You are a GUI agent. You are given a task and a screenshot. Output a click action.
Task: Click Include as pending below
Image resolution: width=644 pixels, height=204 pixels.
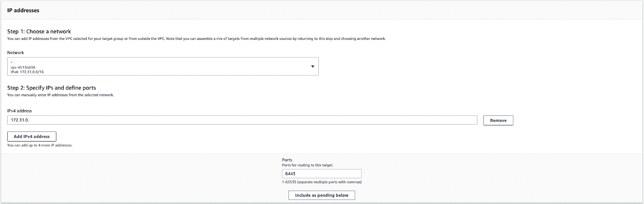coord(322,195)
